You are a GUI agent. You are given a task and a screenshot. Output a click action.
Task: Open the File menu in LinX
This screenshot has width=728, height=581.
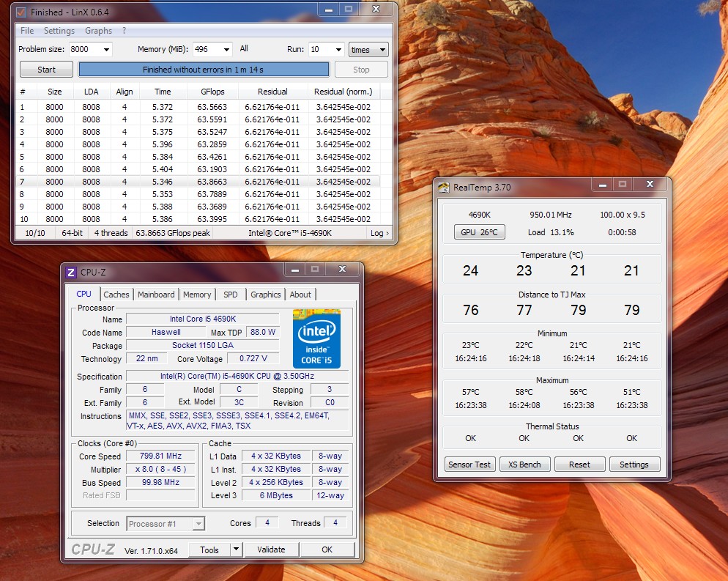(x=27, y=31)
